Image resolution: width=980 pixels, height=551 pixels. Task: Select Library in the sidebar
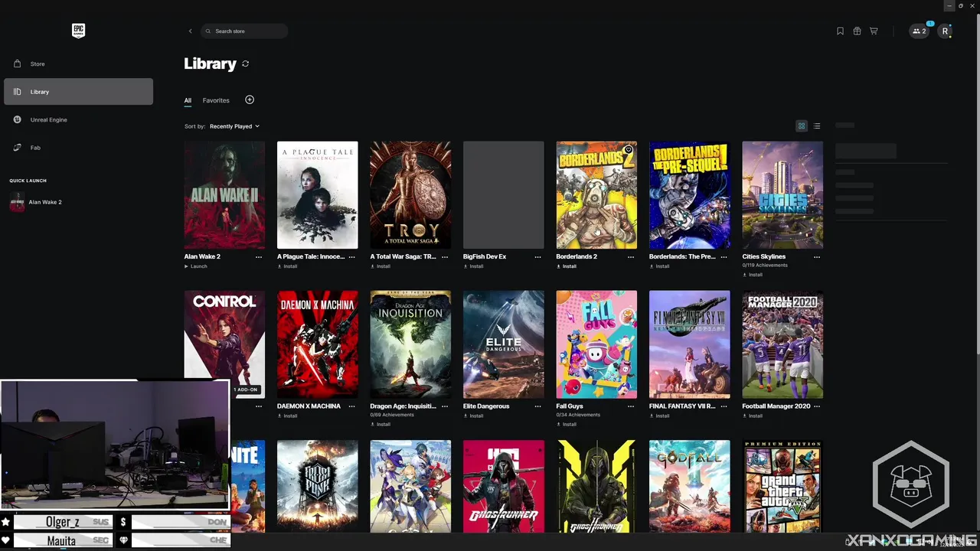coord(78,92)
